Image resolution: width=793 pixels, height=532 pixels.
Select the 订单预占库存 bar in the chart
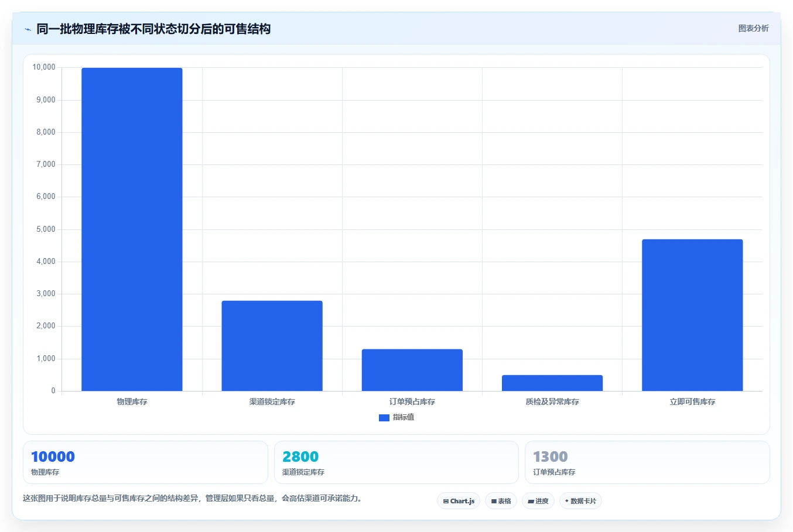[412, 370]
